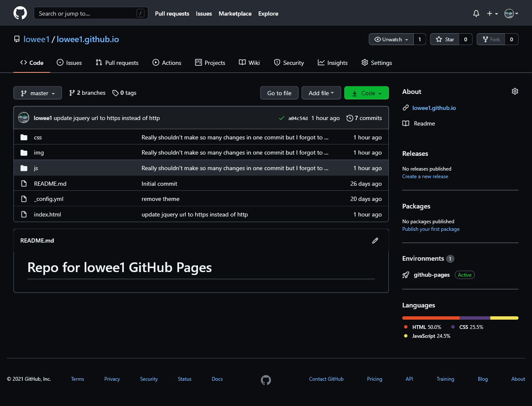The image size is (532, 406).
Task: Open the Actions tab
Action: point(167,63)
